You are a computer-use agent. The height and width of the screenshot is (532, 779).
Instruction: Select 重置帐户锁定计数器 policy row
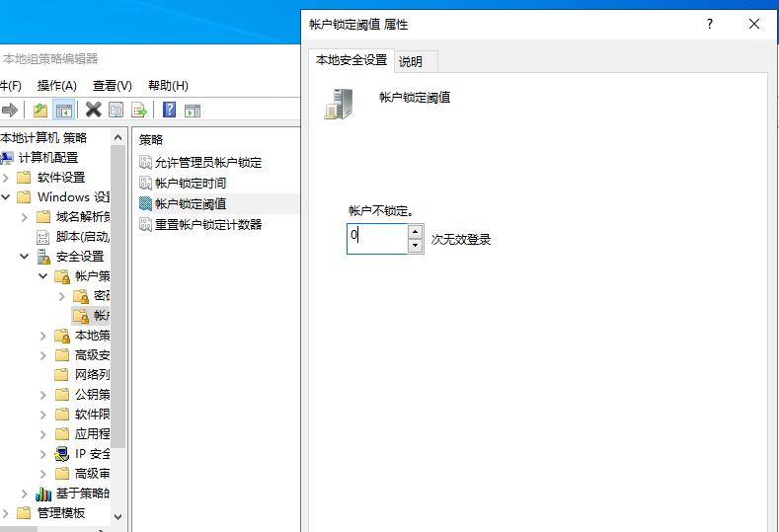[216, 224]
